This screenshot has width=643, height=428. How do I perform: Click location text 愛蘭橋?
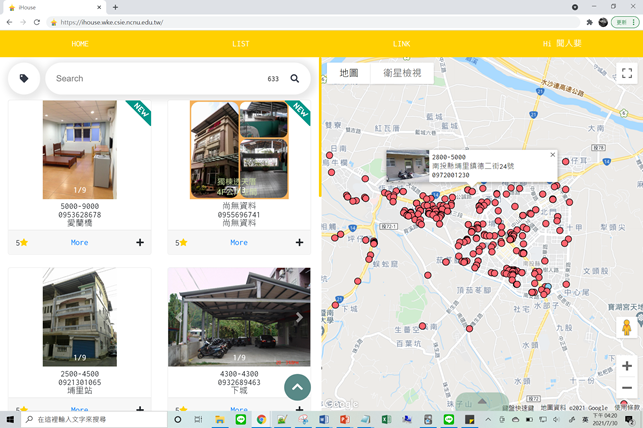[80, 223]
